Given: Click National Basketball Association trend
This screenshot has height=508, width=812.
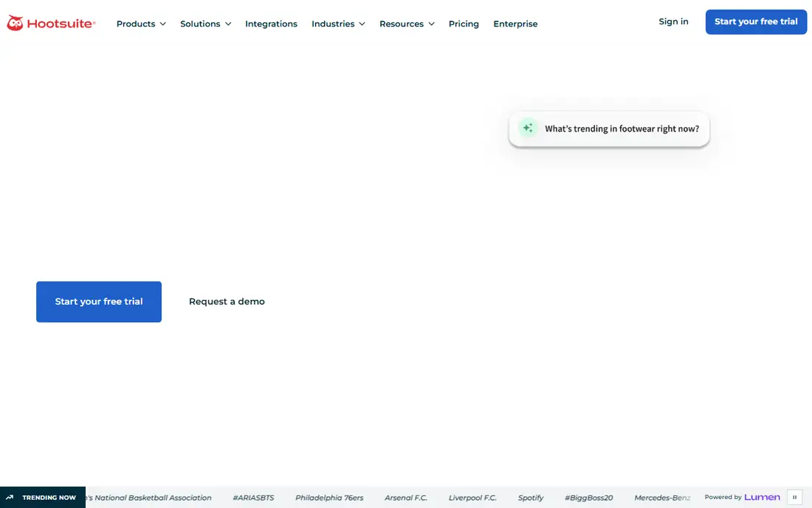Looking at the screenshot, I should point(148,498).
